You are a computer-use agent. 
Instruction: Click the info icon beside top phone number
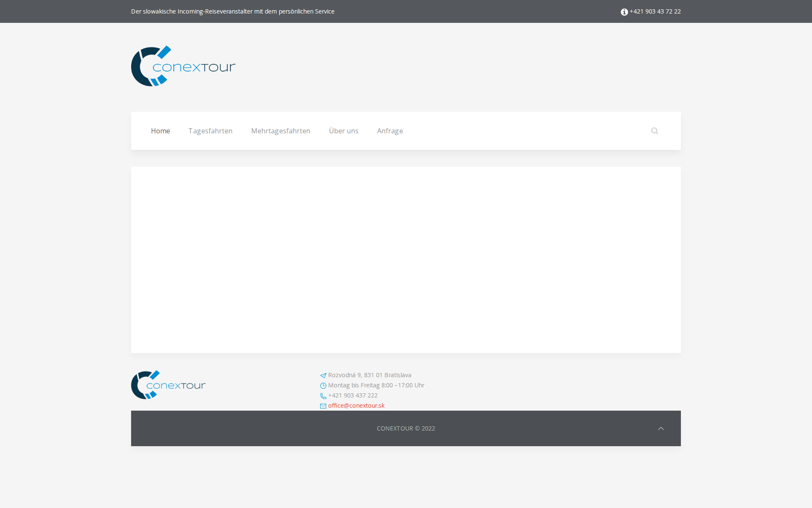624,12
